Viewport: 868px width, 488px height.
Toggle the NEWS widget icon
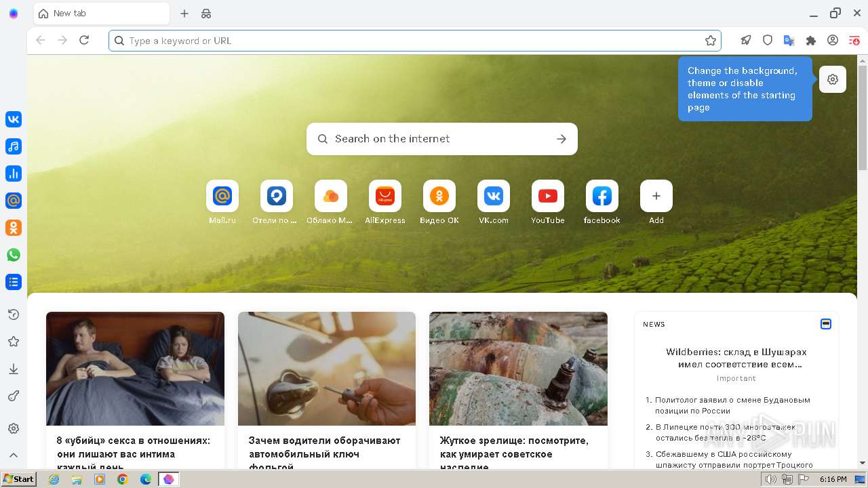(826, 324)
